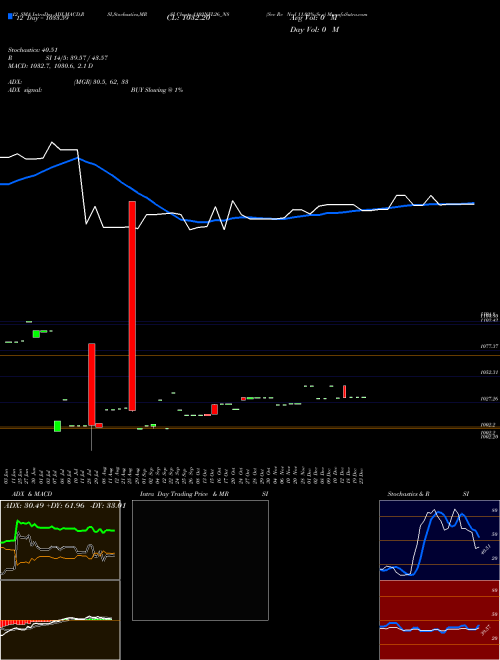Click the 39.57 RSI value label in the red panel
This screenshot has width=500, height=660.
coord(485,630)
